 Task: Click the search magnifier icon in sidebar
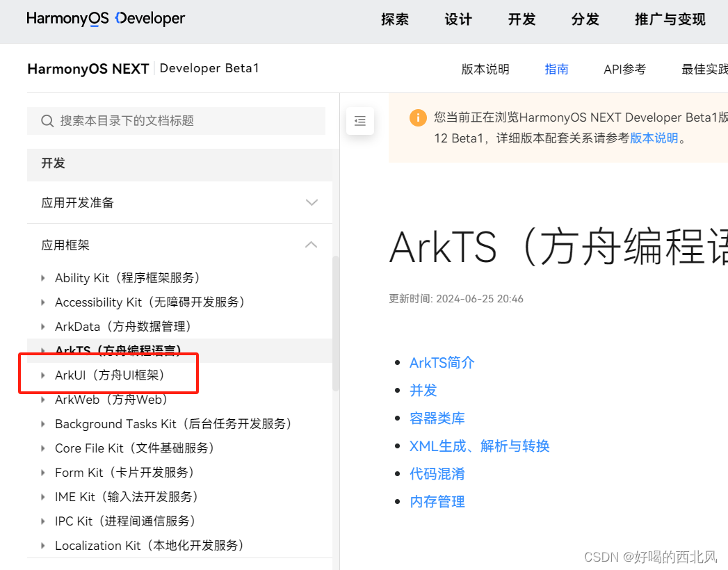[47, 121]
